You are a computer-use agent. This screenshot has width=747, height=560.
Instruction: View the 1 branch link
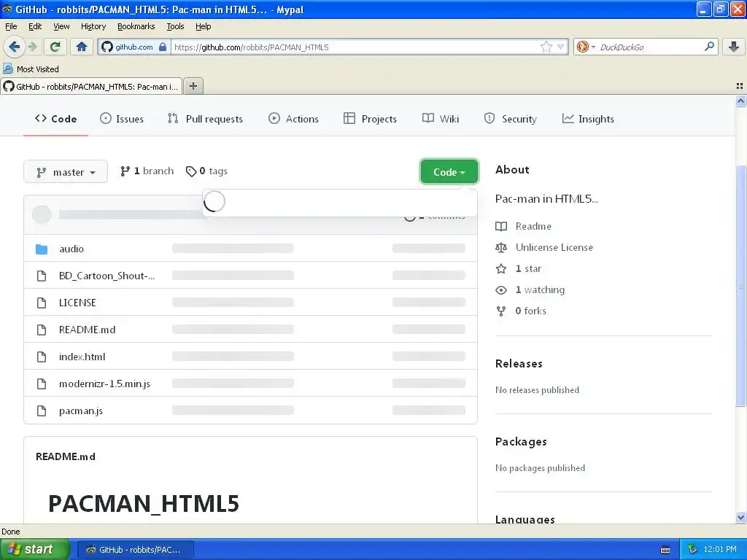tap(147, 171)
